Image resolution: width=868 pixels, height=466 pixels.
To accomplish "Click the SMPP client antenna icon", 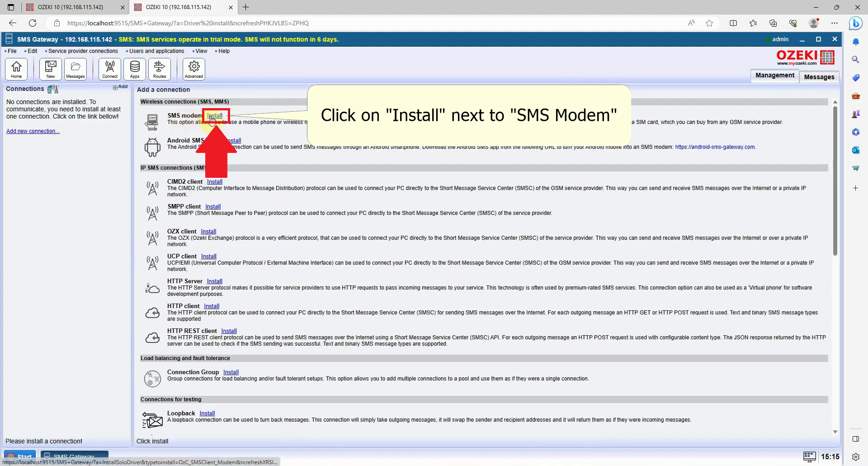I will click(x=152, y=213).
